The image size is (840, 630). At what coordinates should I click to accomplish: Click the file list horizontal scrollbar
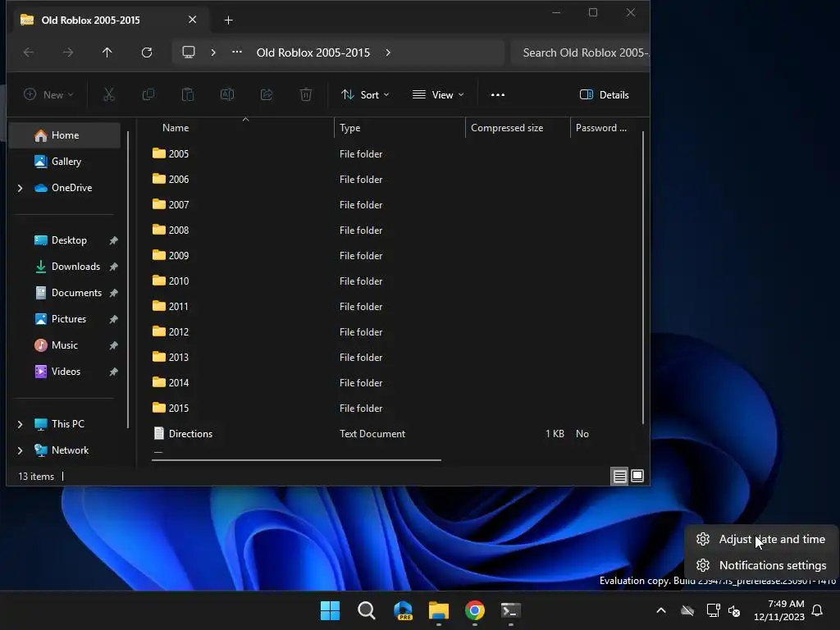click(296, 459)
